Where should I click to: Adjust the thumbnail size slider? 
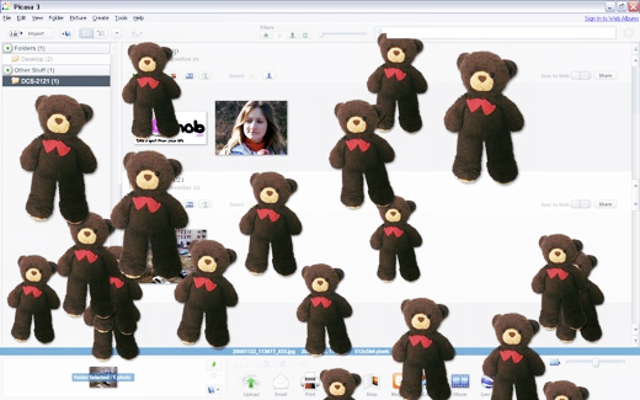click(595, 362)
